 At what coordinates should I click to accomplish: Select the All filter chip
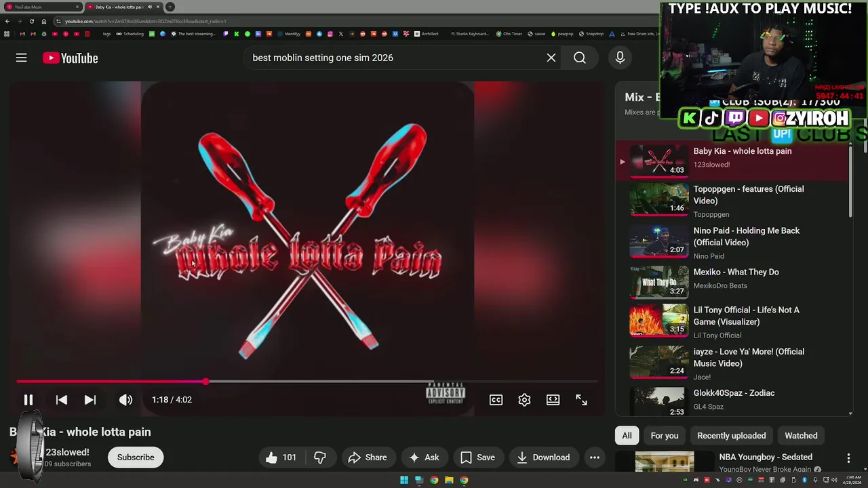[627, 436]
